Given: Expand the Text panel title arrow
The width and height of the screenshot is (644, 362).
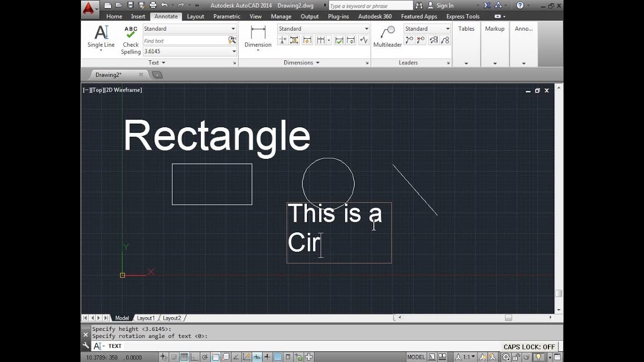Looking at the screenshot, I should pyautogui.click(x=163, y=63).
